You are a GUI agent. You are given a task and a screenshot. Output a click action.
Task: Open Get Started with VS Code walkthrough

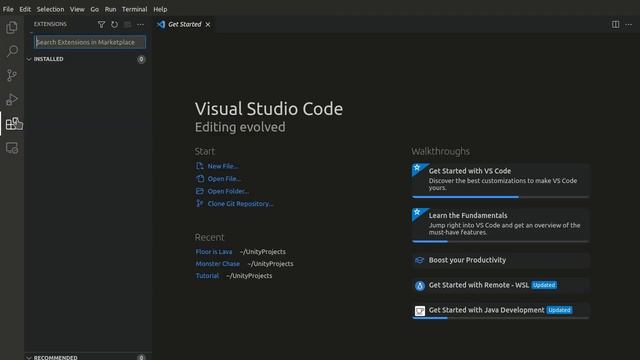[500, 180]
